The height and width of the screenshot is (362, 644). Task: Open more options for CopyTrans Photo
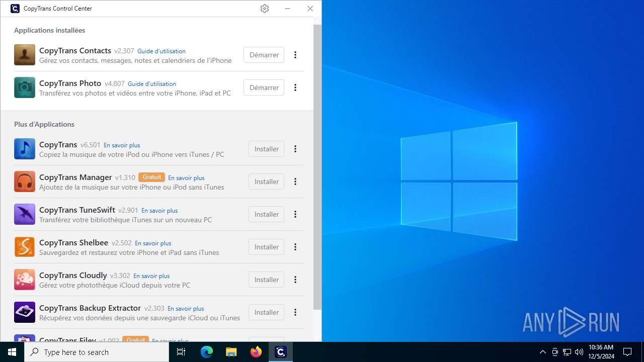click(295, 87)
